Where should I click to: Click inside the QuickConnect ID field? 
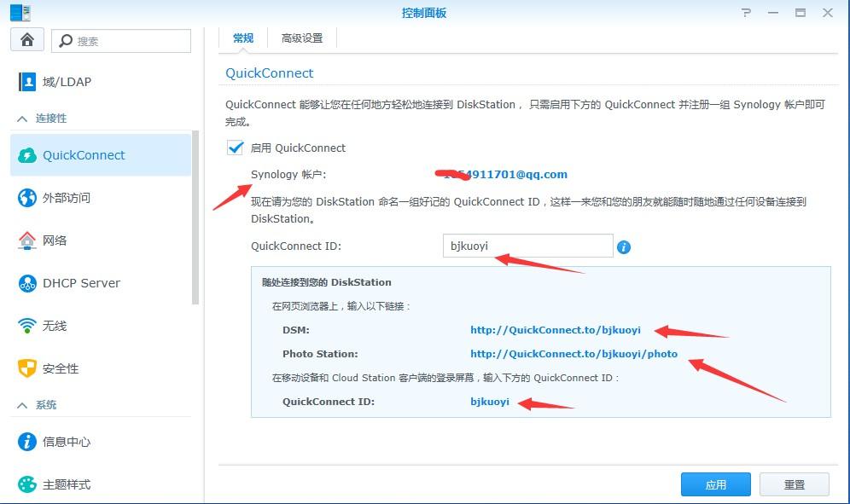[527, 246]
